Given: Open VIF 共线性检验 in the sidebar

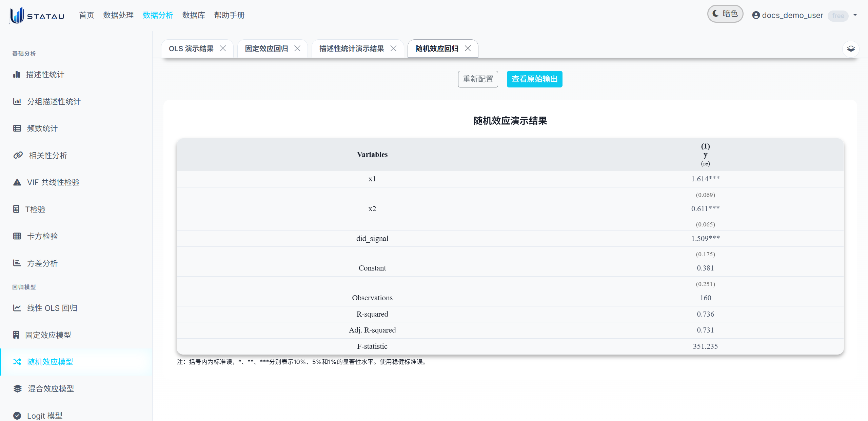Looking at the screenshot, I should pyautogui.click(x=76, y=182).
